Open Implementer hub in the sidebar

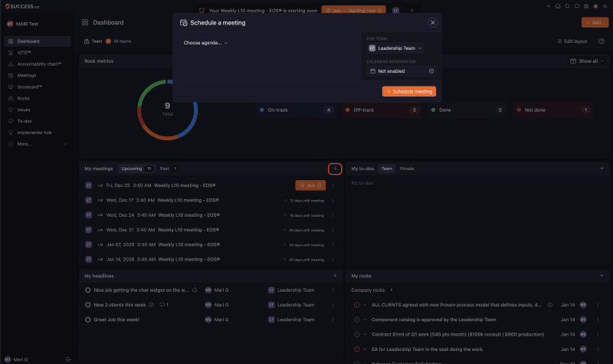[37, 133]
